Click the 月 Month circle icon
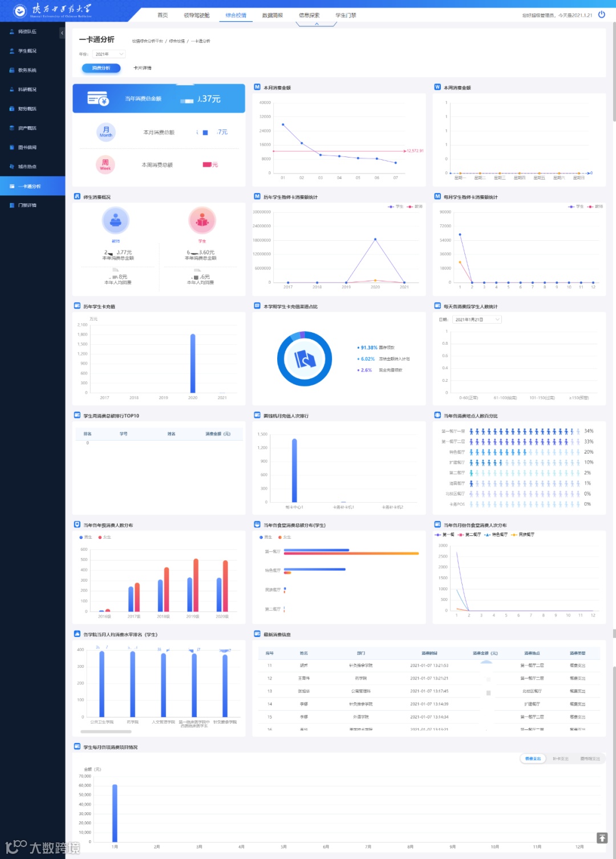 click(106, 132)
